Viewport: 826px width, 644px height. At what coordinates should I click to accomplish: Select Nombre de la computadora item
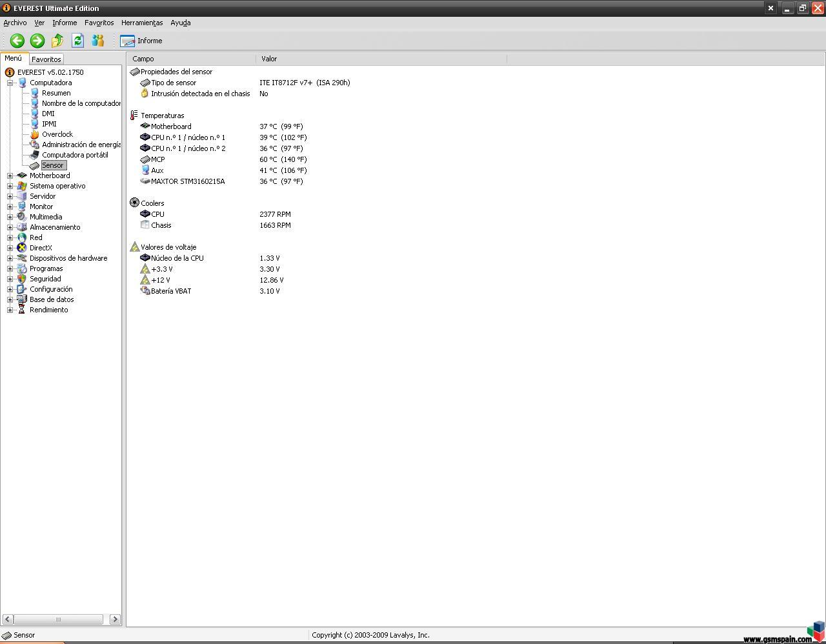pyautogui.click(x=81, y=103)
